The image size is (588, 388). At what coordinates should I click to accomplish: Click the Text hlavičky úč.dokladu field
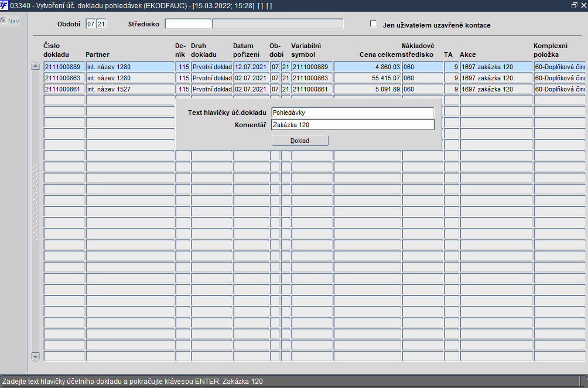[x=353, y=112]
